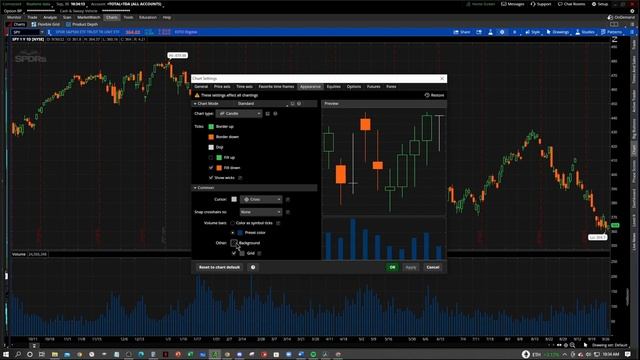Toggle the Background checkbox
640x360 pixels.
click(234, 243)
